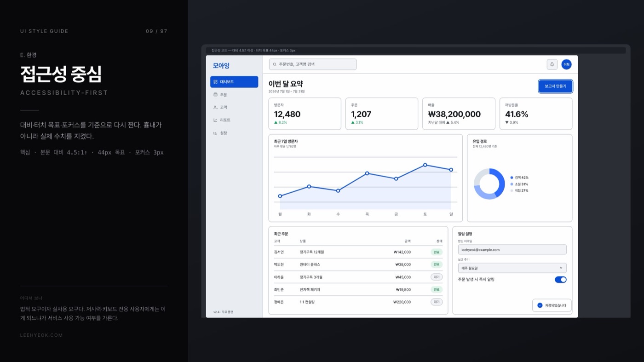Screen dimensions: 644x362
Task: Click 완료 status badge in 최민준 row
Action: [437, 290]
